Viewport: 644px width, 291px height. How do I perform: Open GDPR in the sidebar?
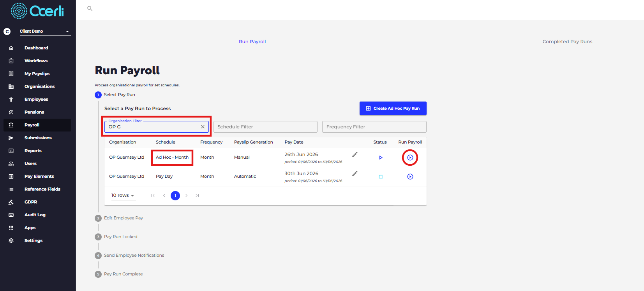coord(31,202)
